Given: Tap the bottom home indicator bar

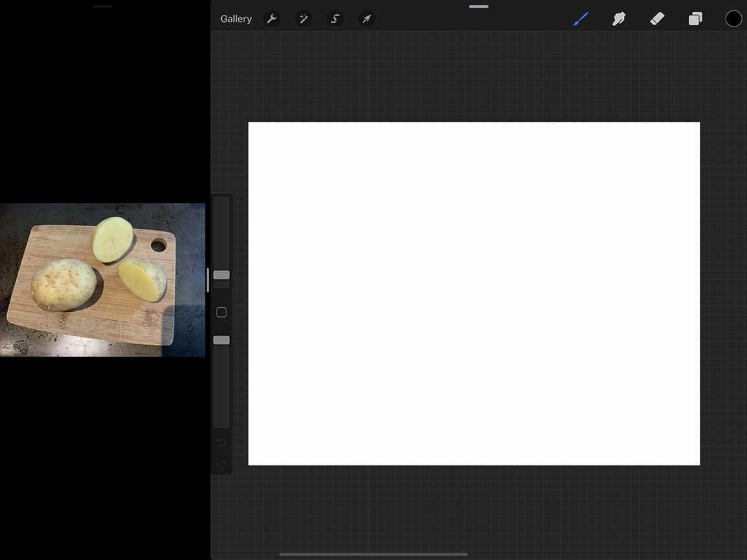Looking at the screenshot, I should (373, 554).
